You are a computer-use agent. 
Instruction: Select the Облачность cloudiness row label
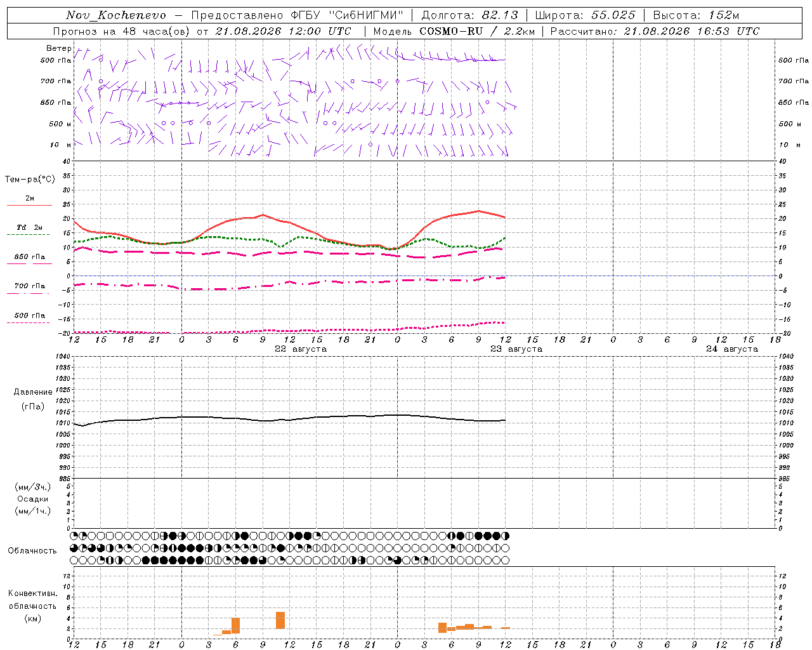coord(32,550)
